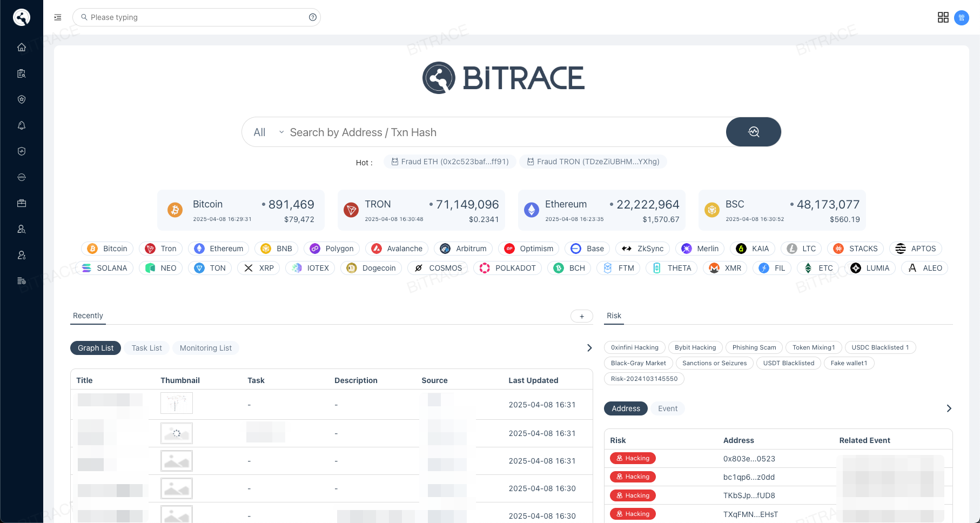
Task: Select the ALEO chain chip
Action: click(x=924, y=268)
